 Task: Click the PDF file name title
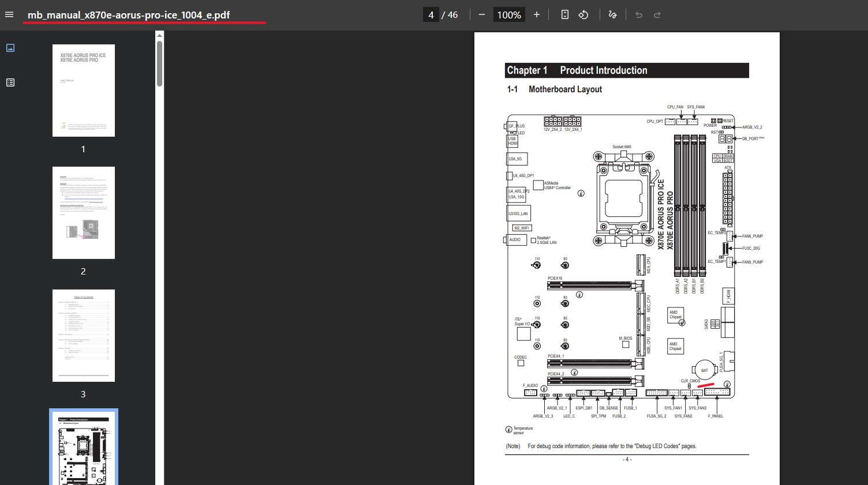129,15
